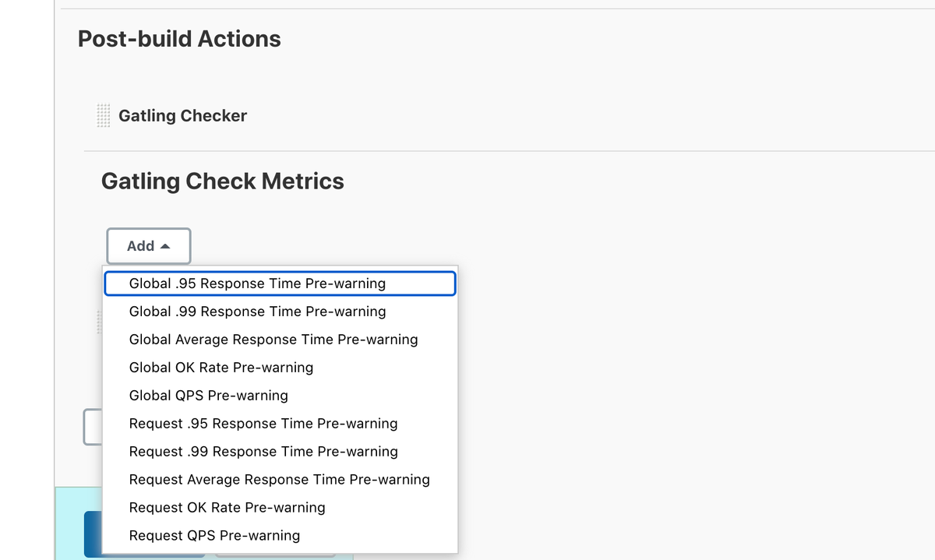Pick Request OK Rate Pre-warning

[x=280, y=508]
